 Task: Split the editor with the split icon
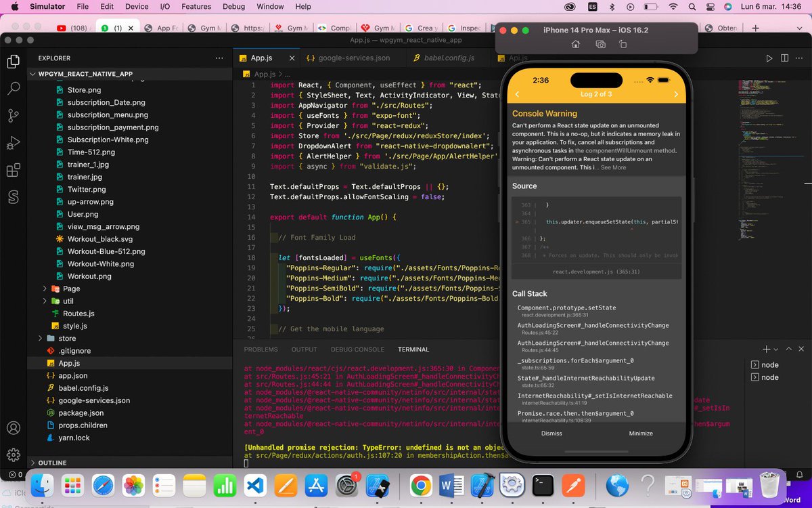786,58
